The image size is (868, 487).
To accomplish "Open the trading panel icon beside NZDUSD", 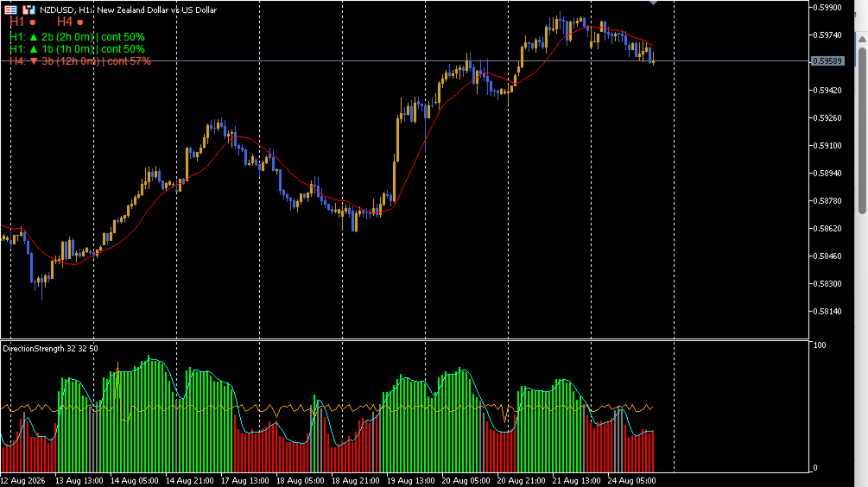I will pyautogui.click(x=29, y=9).
